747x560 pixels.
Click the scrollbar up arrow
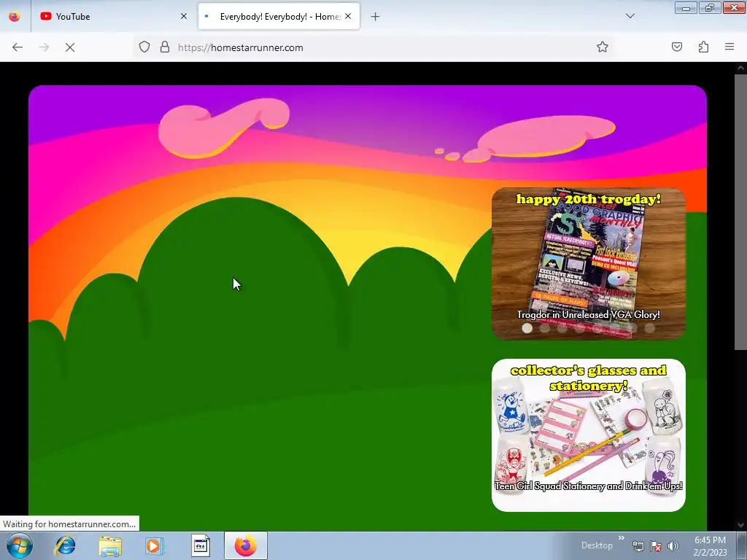point(741,68)
